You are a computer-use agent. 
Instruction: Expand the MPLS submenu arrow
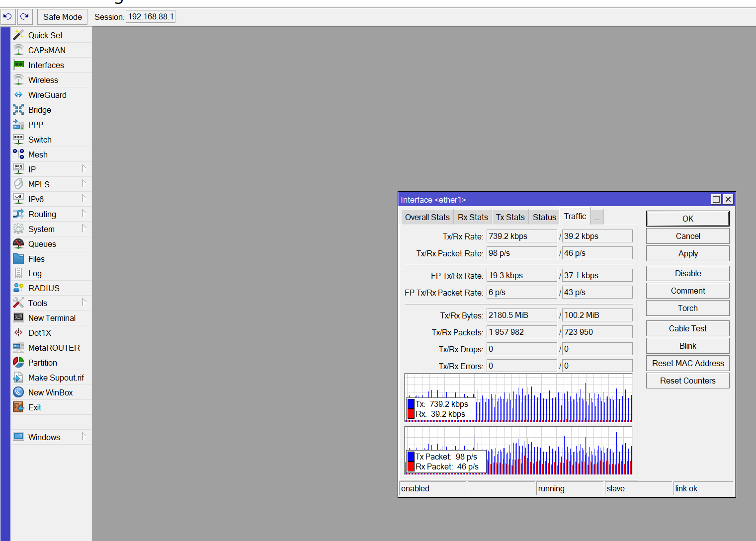pyautogui.click(x=84, y=183)
